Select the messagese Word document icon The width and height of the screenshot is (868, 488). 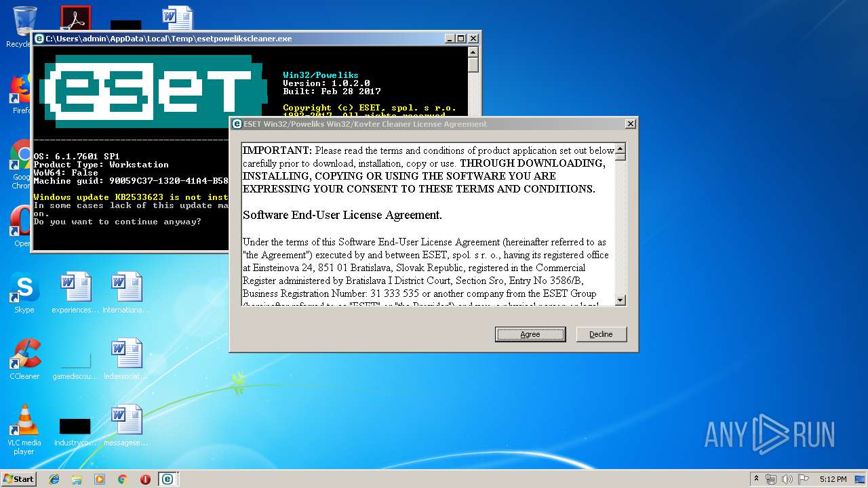pyautogui.click(x=126, y=426)
